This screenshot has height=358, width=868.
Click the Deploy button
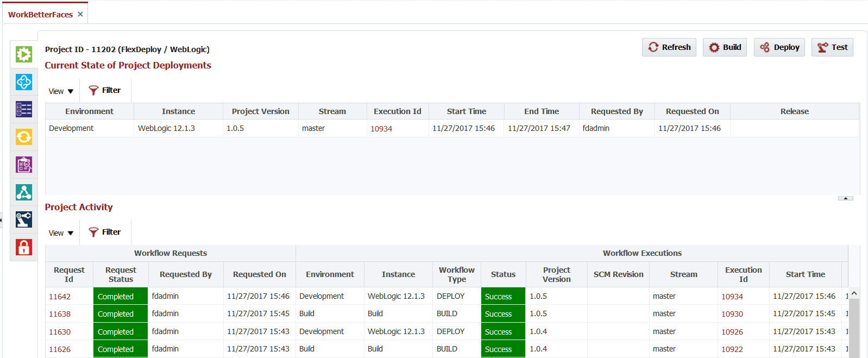click(x=779, y=47)
